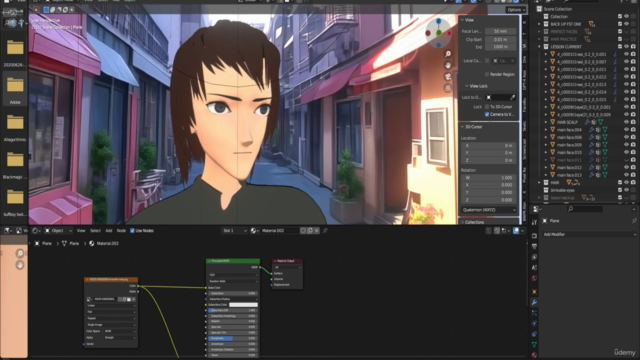Open the node editor Add menu
The width and height of the screenshot is (640, 360).
pos(109,231)
